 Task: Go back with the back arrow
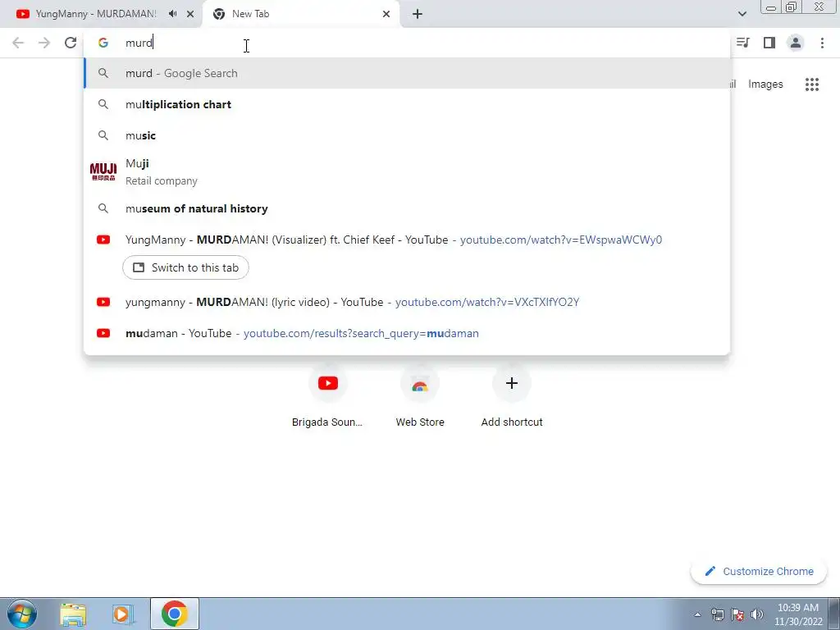(18, 43)
